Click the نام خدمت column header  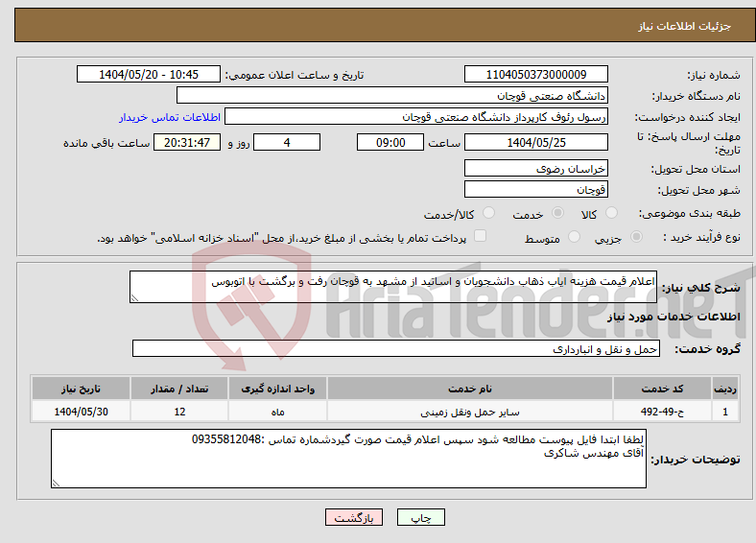(x=470, y=389)
